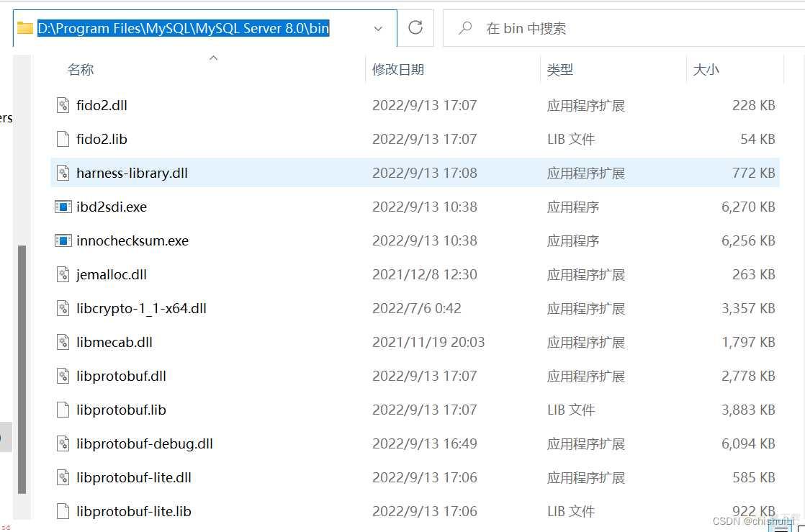Click size 228 KB of fido2.dll
This screenshot has width=805, height=532.
[754, 105]
